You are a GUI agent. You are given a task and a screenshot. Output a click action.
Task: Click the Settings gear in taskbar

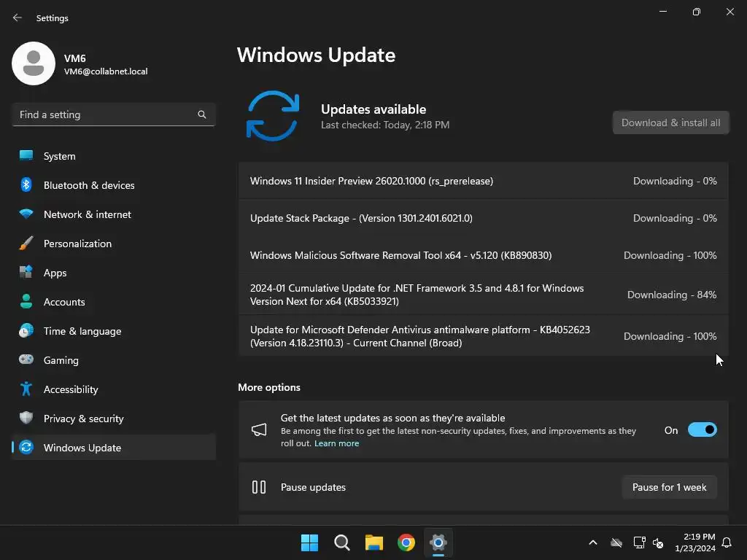[x=438, y=542]
